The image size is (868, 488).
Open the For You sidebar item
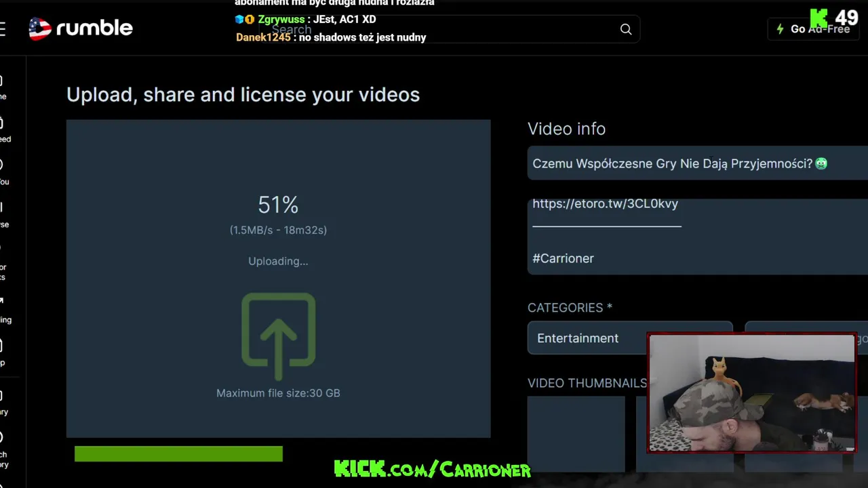4,173
